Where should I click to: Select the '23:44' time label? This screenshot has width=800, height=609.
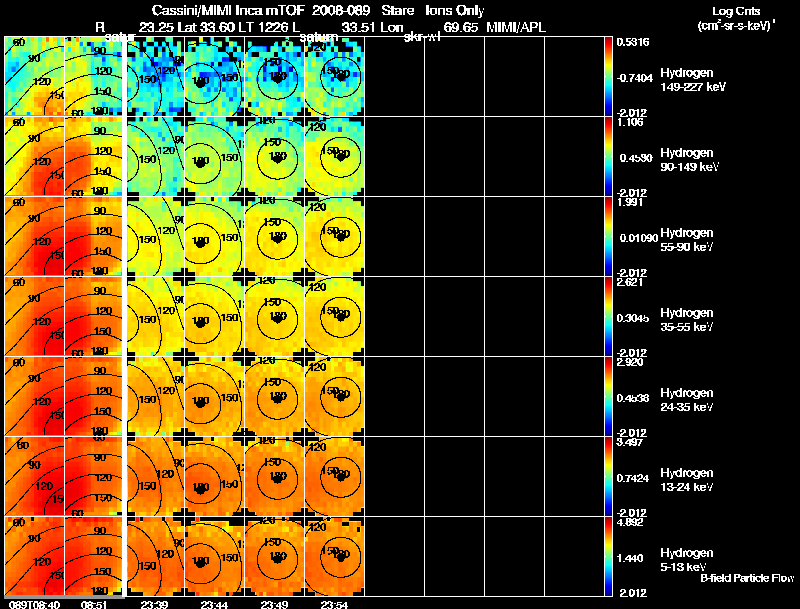[214, 604]
